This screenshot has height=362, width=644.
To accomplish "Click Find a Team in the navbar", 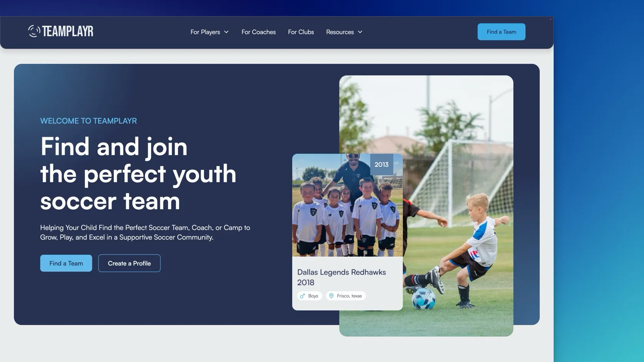I will (x=501, y=32).
